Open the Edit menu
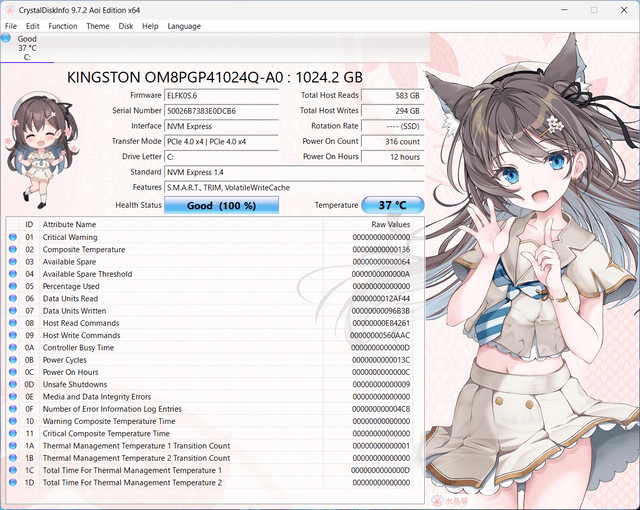 click(x=33, y=26)
